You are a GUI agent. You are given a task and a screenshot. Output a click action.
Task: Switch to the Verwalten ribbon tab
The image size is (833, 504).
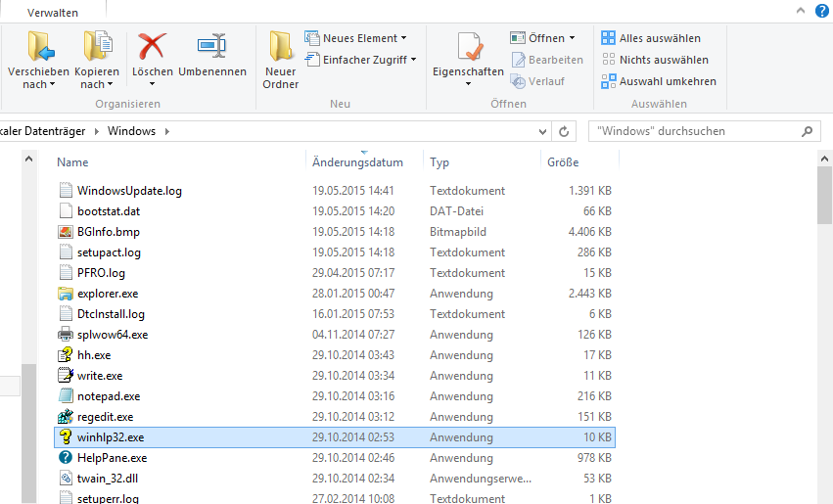(x=54, y=13)
